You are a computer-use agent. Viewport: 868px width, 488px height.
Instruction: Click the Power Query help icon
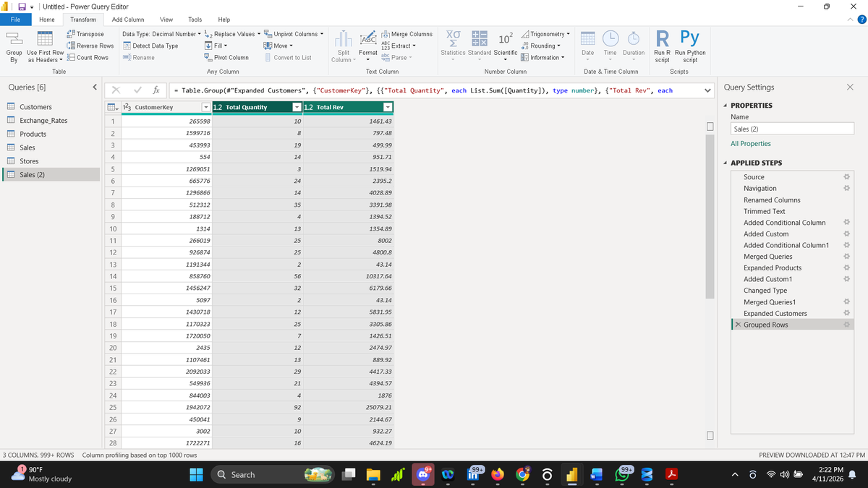(861, 20)
